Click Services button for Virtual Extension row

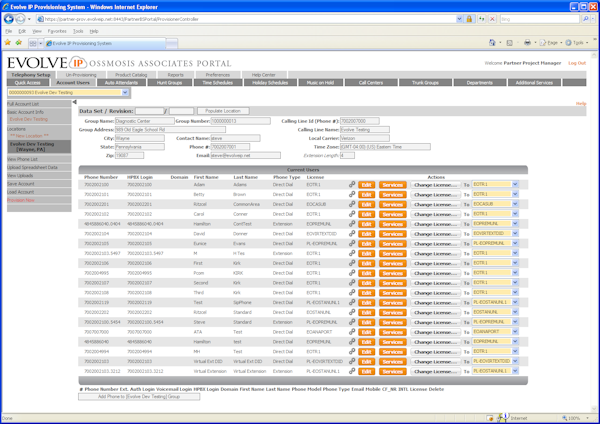[x=393, y=372]
